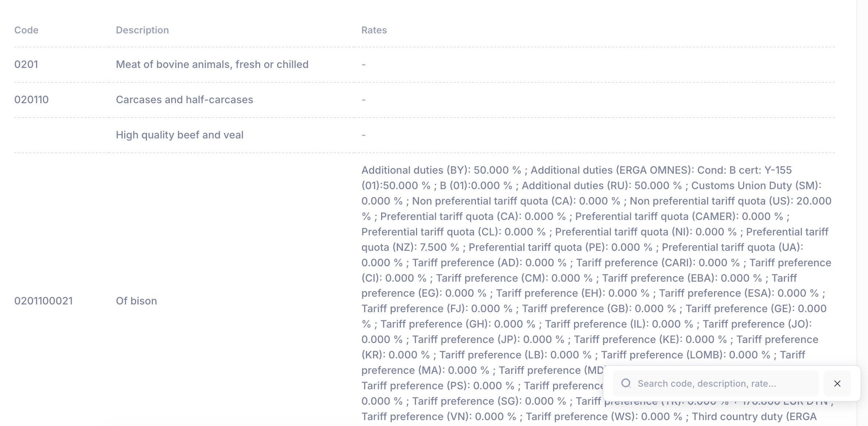Click the Of bison description
868x426 pixels.
coord(136,301)
